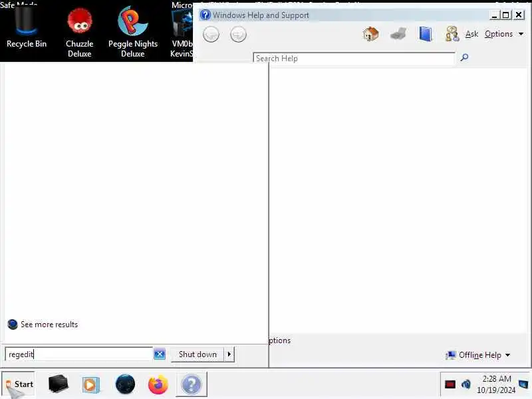
Task: Click the Help and Support title icon
Action: 205,15
